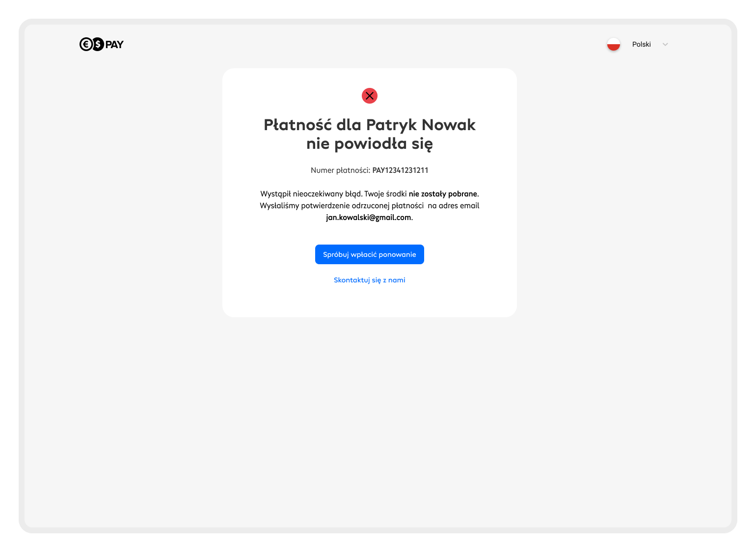Click the bold text nie zostały pobrane

point(443,194)
